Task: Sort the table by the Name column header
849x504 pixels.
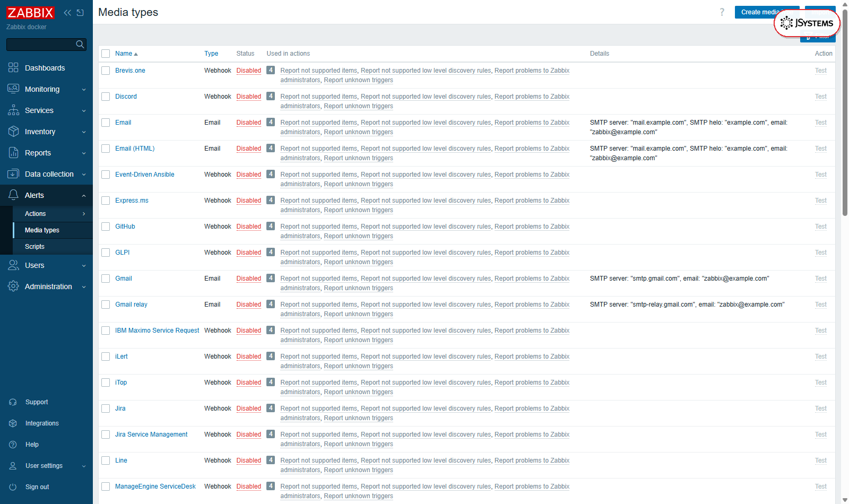Action: pyautogui.click(x=124, y=54)
